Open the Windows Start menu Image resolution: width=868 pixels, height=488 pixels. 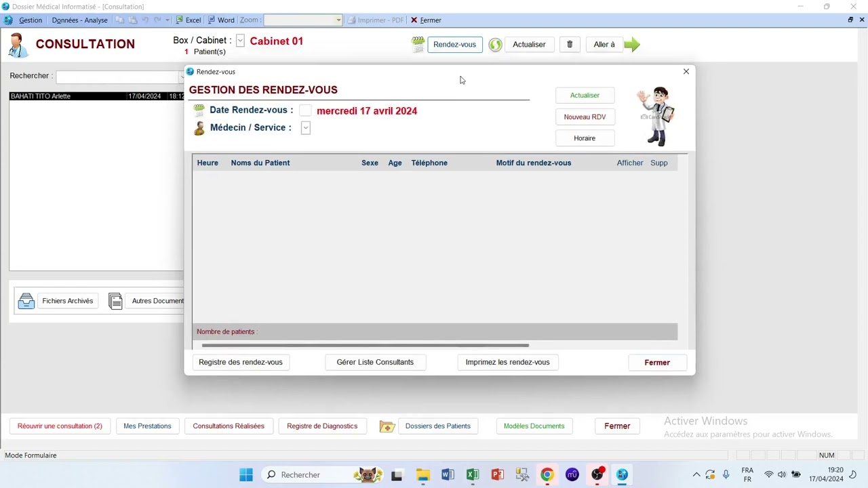click(x=246, y=474)
